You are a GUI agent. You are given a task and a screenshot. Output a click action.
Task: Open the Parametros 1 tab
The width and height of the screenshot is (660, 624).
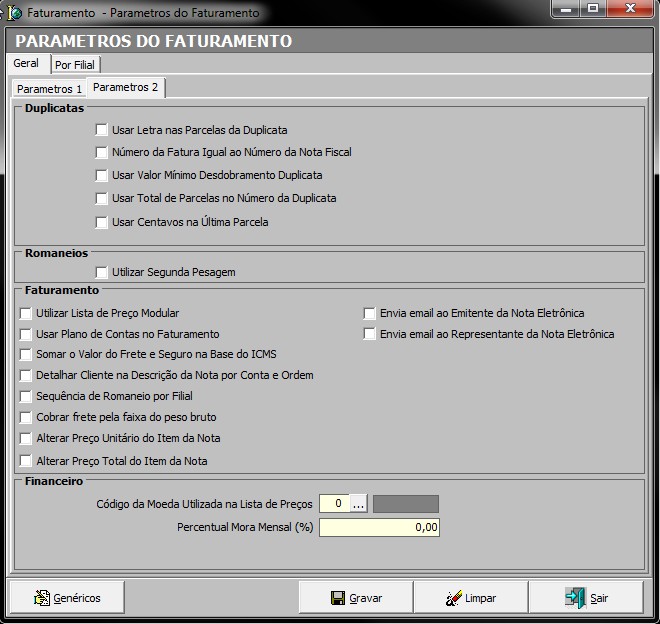tap(49, 89)
